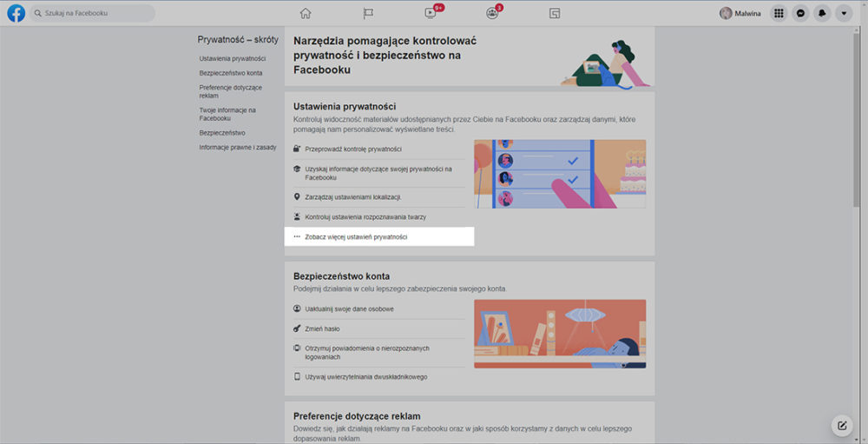The image size is (868, 444).
Task: Click the search magnifier icon
Action: 38,13
